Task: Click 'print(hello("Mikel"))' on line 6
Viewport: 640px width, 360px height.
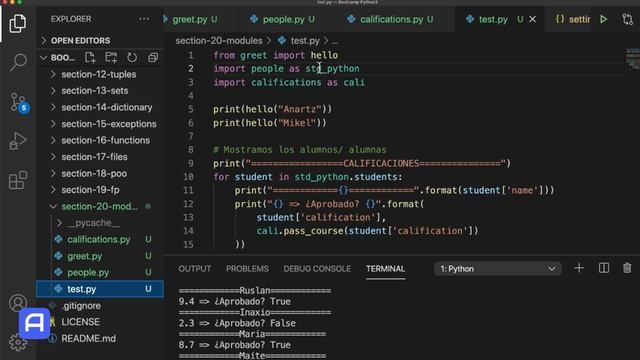Action: point(270,123)
